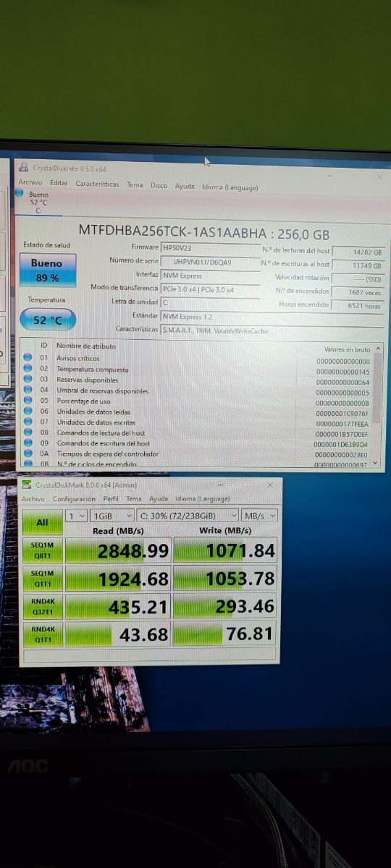391x868 pixels.
Task: Click the CrystalDiskMark title bar icon
Action: (28, 485)
